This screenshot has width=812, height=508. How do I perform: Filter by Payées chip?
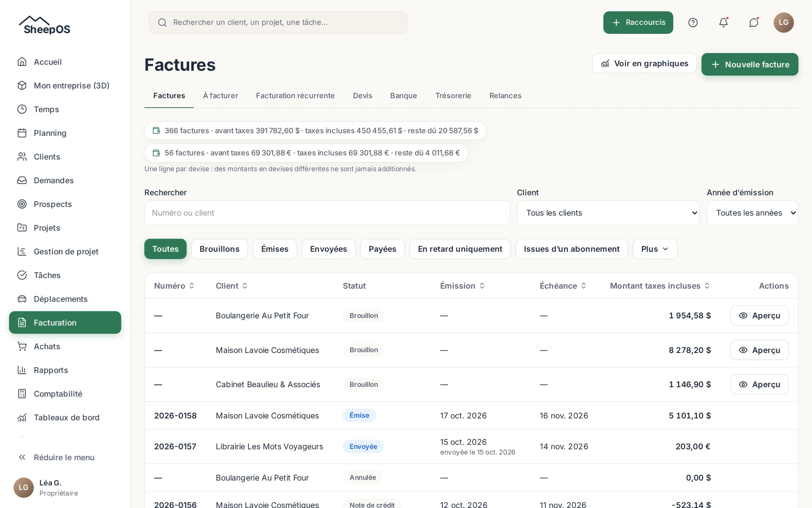pyautogui.click(x=382, y=249)
